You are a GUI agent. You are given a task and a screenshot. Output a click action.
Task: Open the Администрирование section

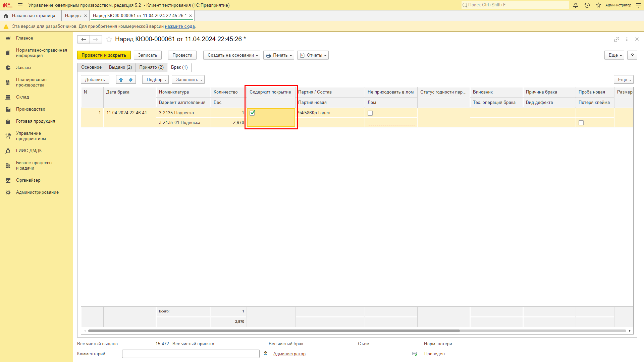click(36, 192)
